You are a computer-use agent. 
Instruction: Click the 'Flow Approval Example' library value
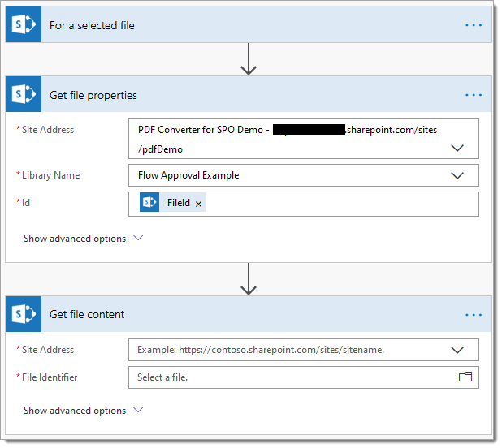click(x=188, y=175)
